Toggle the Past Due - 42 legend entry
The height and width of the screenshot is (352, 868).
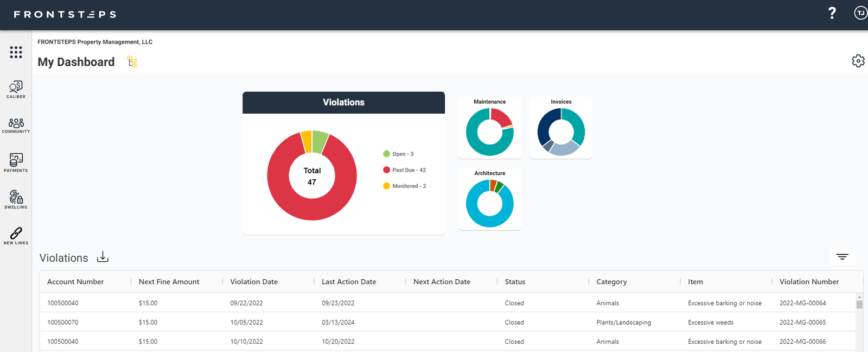(x=404, y=170)
